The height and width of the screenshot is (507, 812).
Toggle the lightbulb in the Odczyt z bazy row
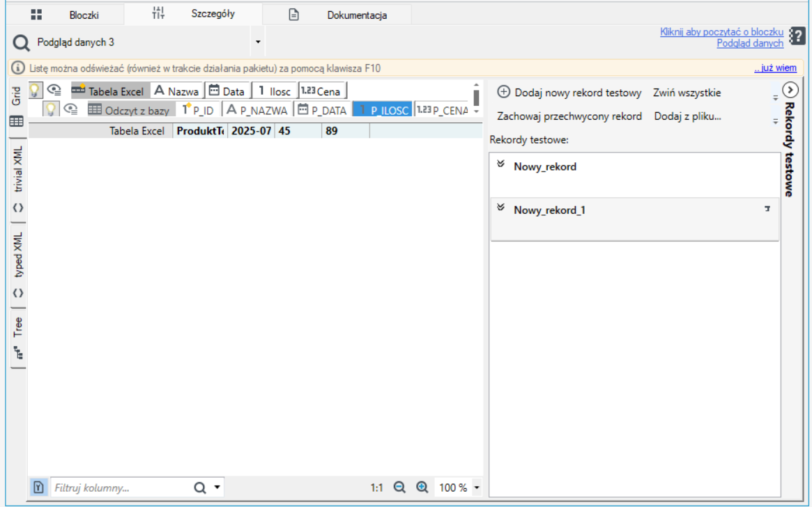(51, 109)
